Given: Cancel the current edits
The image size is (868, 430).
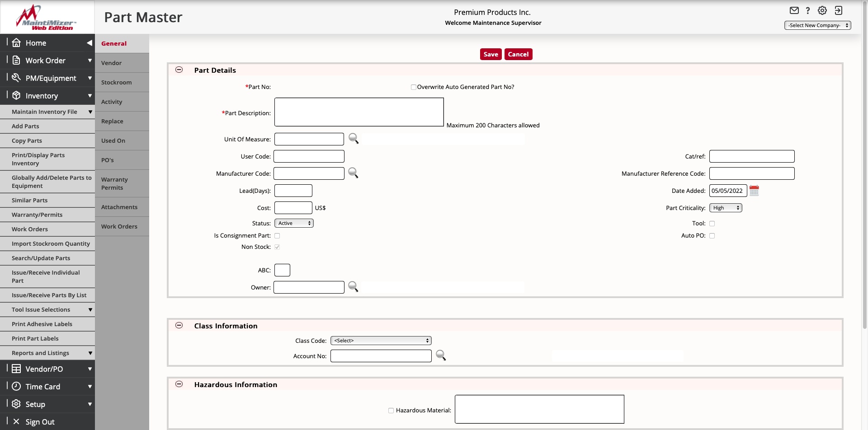Looking at the screenshot, I should point(518,54).
